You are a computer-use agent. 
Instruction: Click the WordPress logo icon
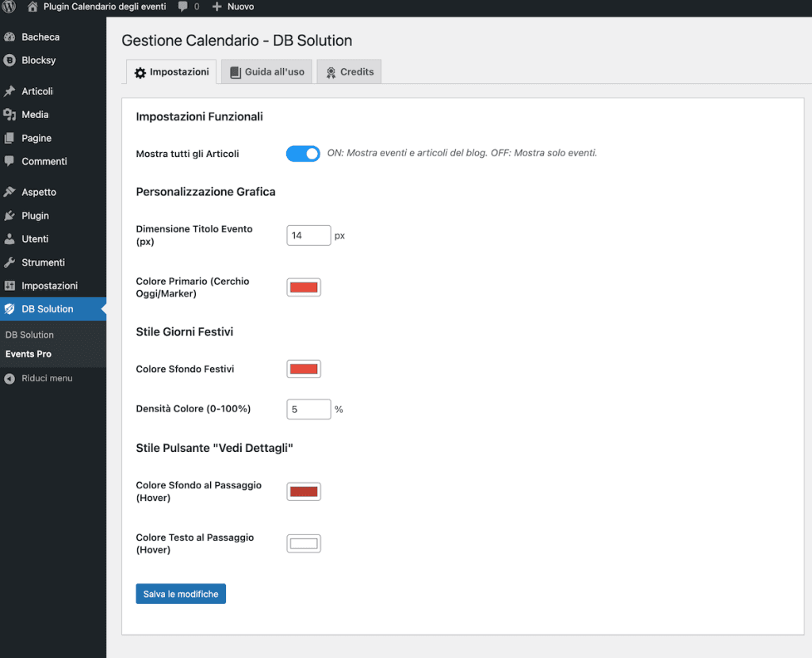point(10,6)
